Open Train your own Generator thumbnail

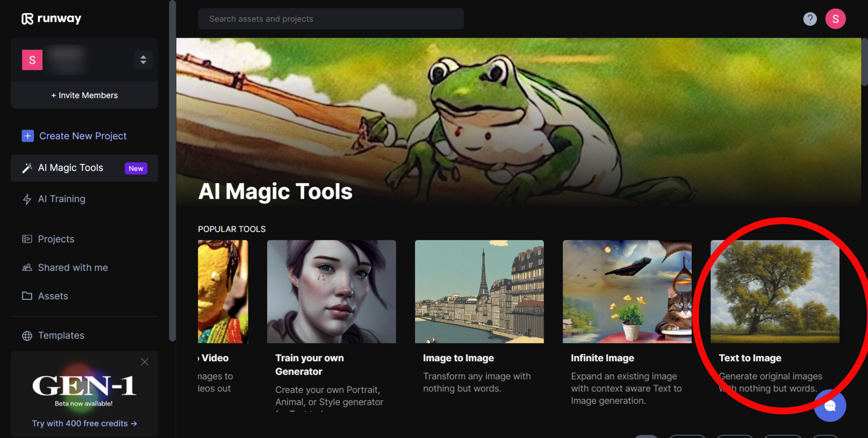pos(331,291)
